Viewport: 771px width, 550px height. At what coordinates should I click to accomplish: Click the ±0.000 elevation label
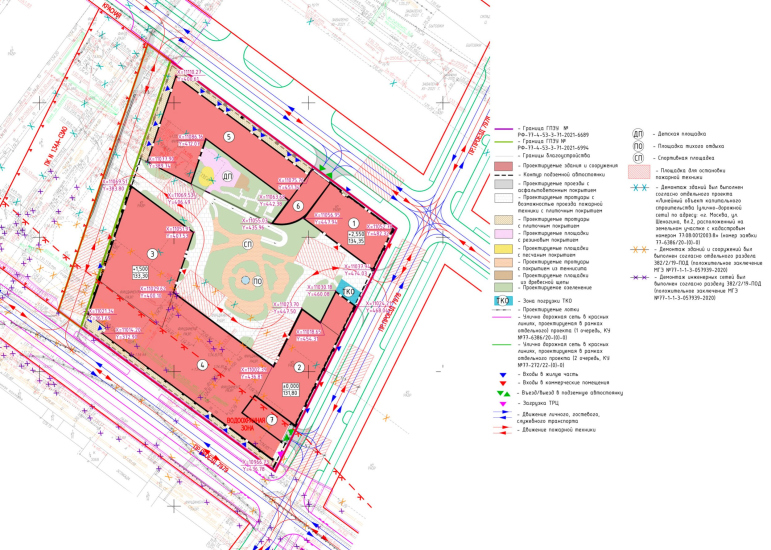click(x=290, y=388)
